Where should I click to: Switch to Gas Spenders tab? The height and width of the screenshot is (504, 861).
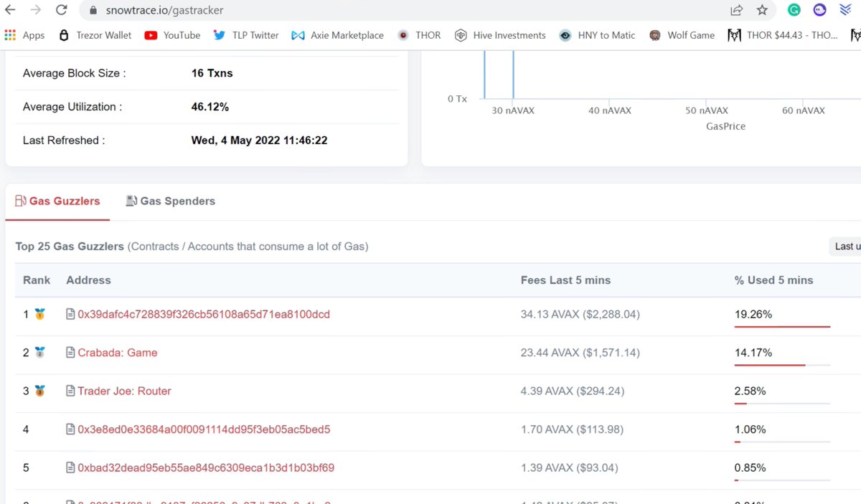pos(170,201)
